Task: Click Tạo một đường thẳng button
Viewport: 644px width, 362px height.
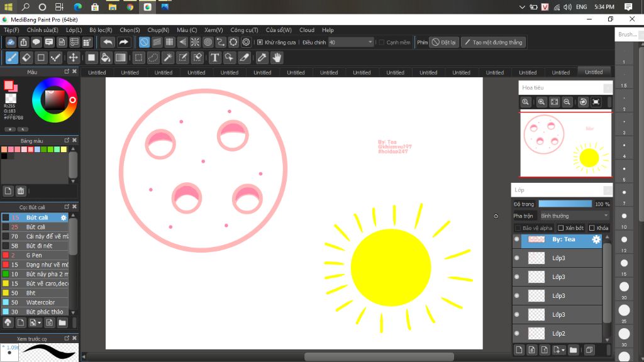Action: (x=493, y=42)
